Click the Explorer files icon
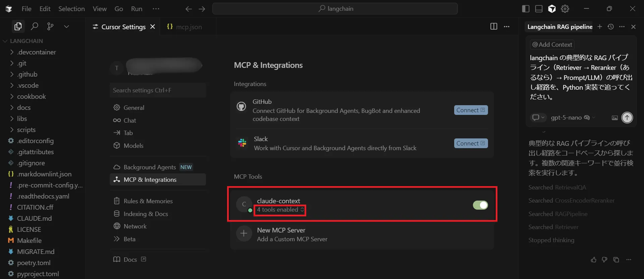The width and height of the screenshot is (644, 279). point(18,26)
